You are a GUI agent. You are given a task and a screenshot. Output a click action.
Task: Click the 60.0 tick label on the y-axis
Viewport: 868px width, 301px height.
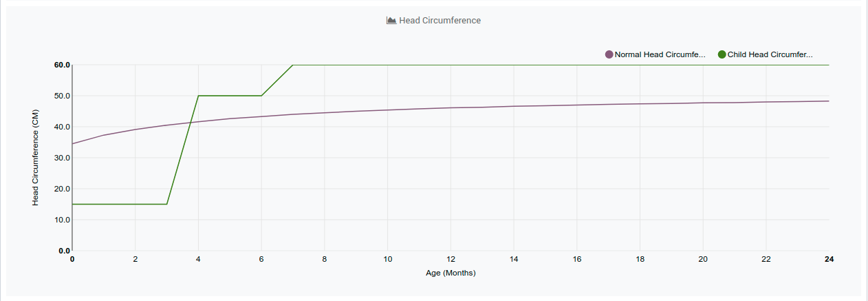click(63, 65)
